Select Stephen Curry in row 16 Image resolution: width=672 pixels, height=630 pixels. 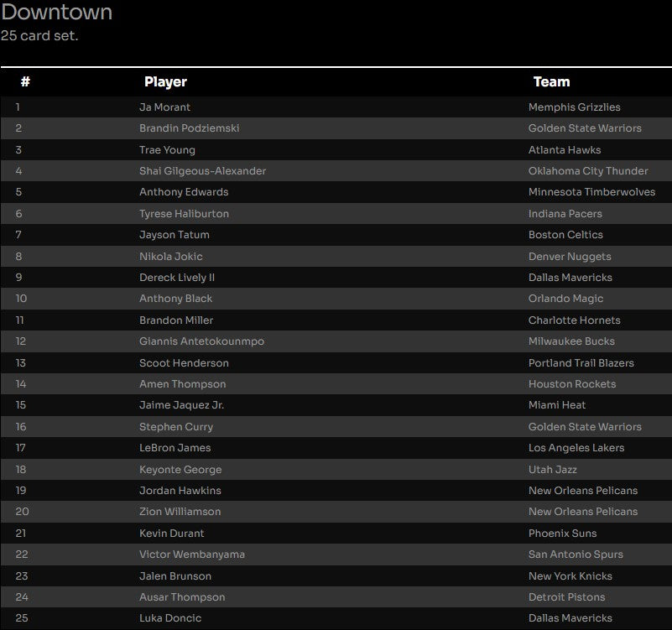(176, 427)
